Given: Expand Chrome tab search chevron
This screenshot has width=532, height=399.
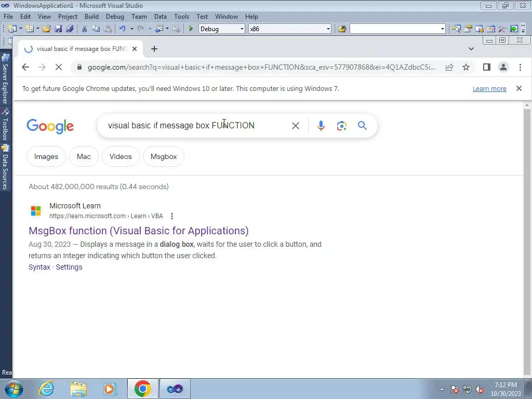Looking at the screenshot, I should tap(471, 49).
